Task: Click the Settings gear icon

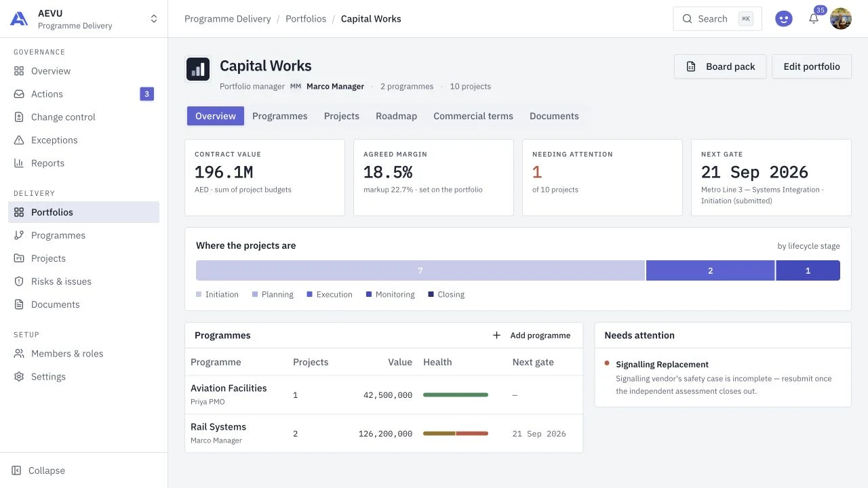Action: tap(19, 377)
